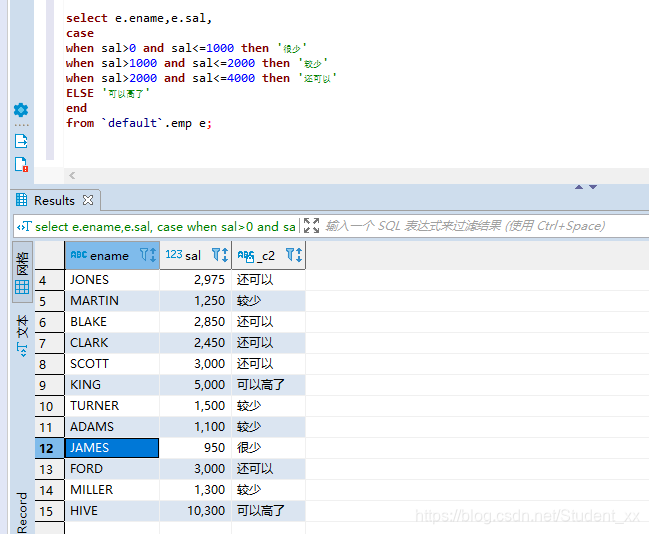Screen dimensions: 649x534
Task: Click the _c2 column header
Action: click(x=268, y=255)
